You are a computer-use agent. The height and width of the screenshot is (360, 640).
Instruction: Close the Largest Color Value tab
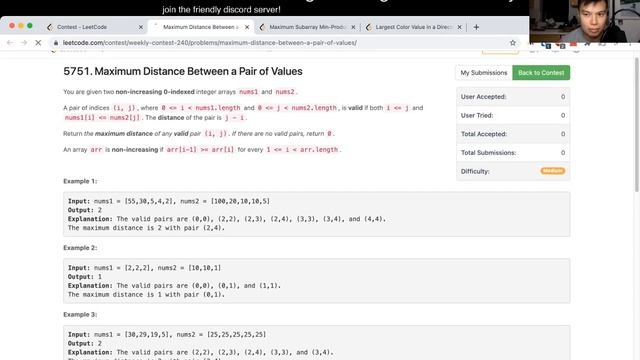(459, 27)
